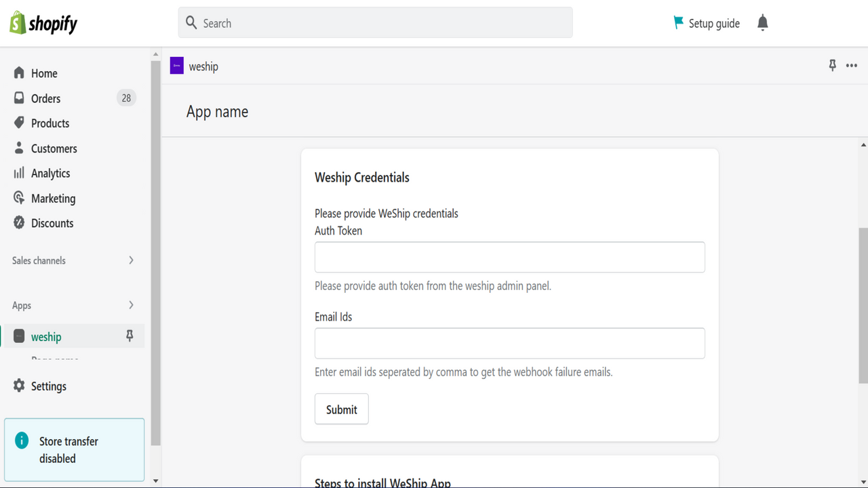Screen dimensions: 868x488
Task: Click the App name heading
Action: click(217, 112)
